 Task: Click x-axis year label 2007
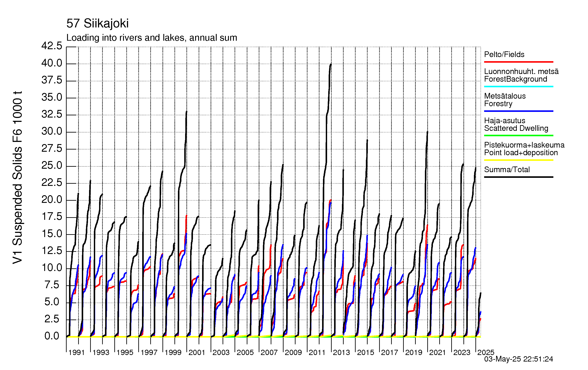pyautogui.click(x=269, y=352)
